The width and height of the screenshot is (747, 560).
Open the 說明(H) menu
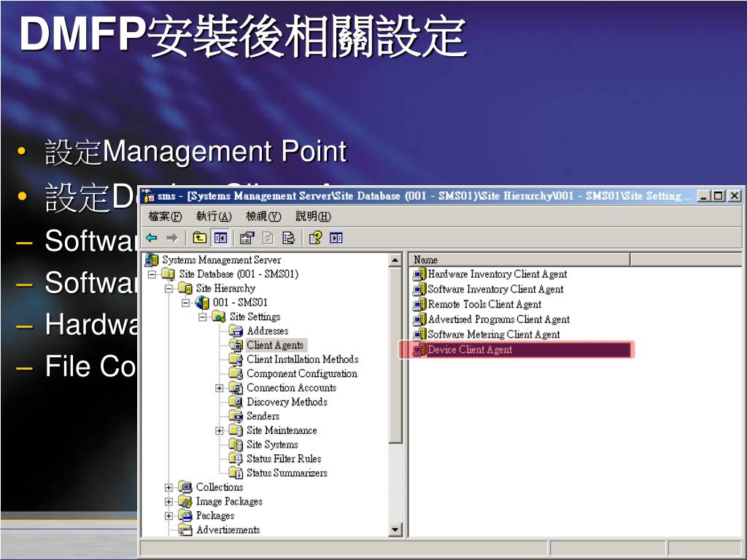click(x=313, y=217)
